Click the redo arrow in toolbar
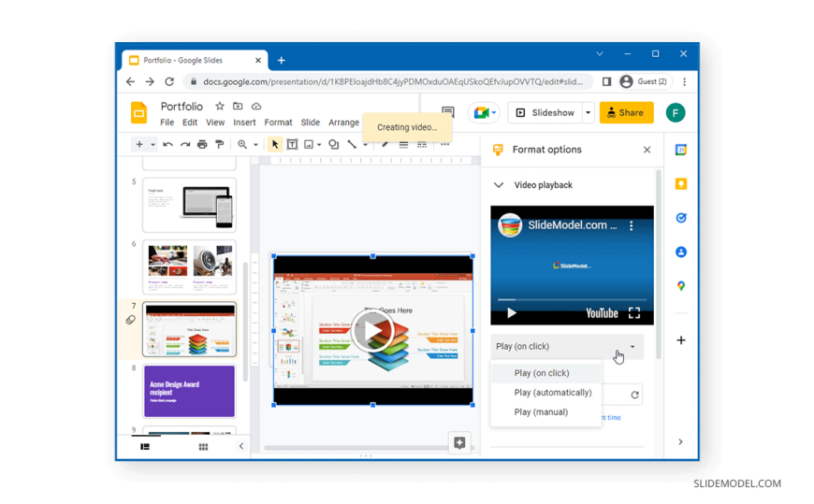This screenshot has height=504, width=814. coord(185,144)
